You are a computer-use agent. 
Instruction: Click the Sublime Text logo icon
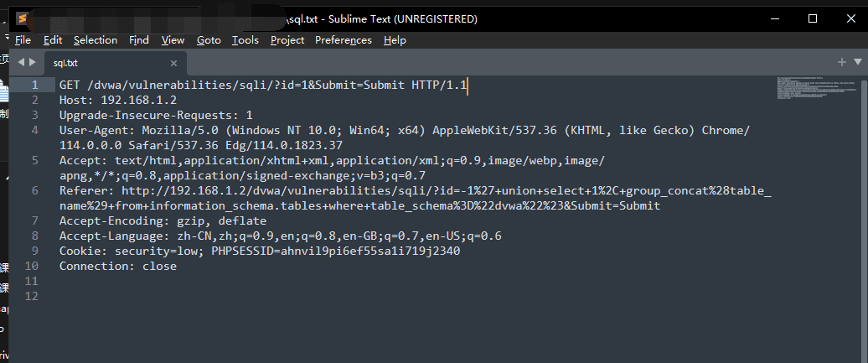22,18
